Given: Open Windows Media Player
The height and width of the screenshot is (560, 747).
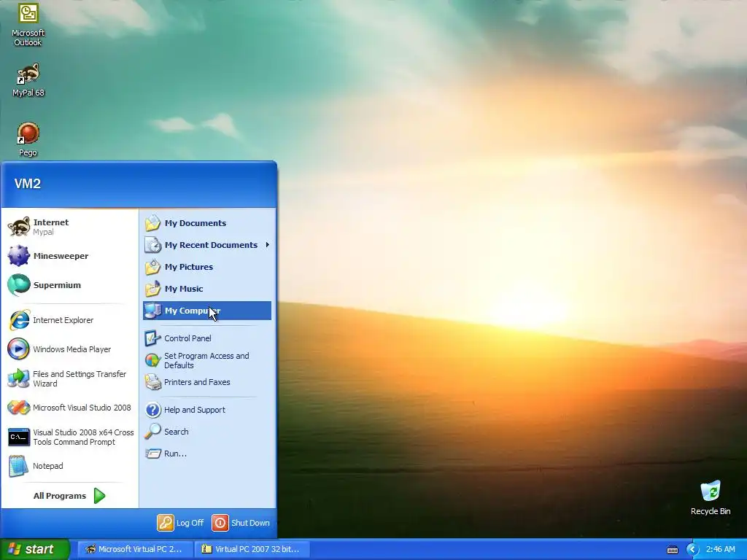Looking at the screenshot, I should tap(69, 349).
